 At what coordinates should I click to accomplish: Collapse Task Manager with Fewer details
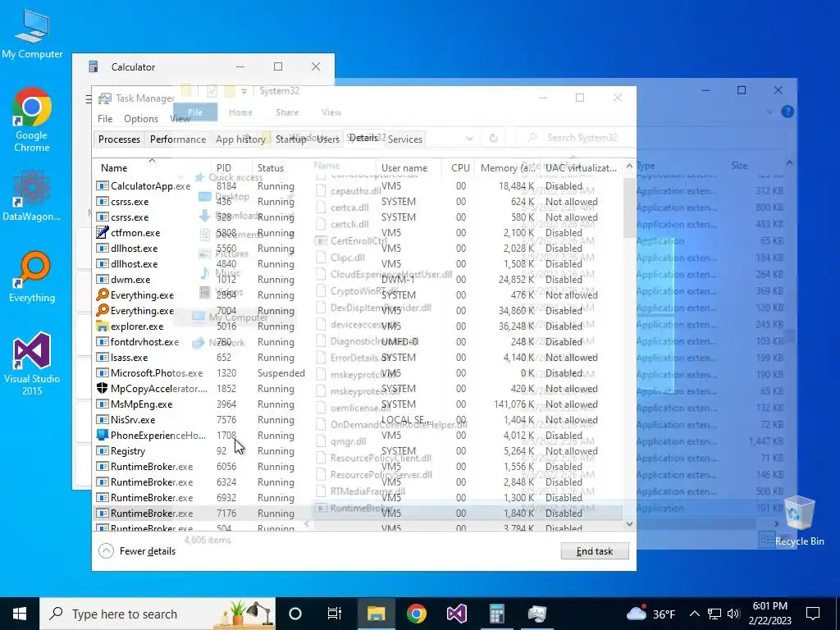click(x=138, y=550)
